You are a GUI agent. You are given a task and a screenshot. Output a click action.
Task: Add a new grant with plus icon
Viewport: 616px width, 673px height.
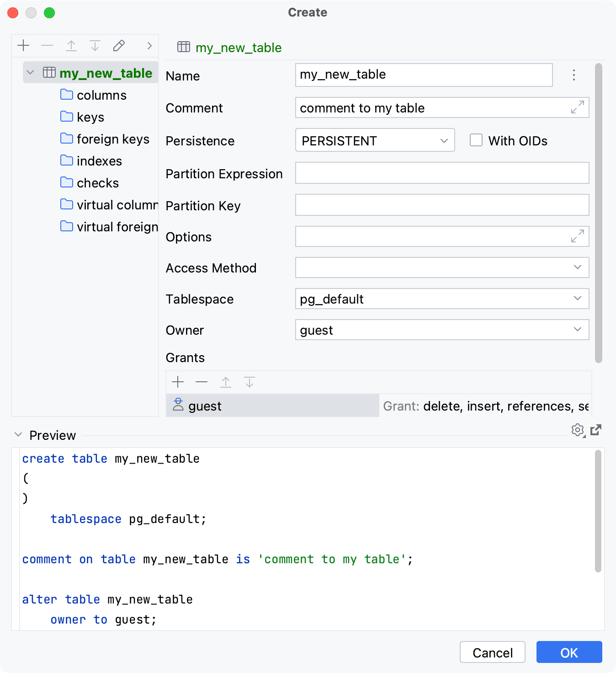pos(178,382)
